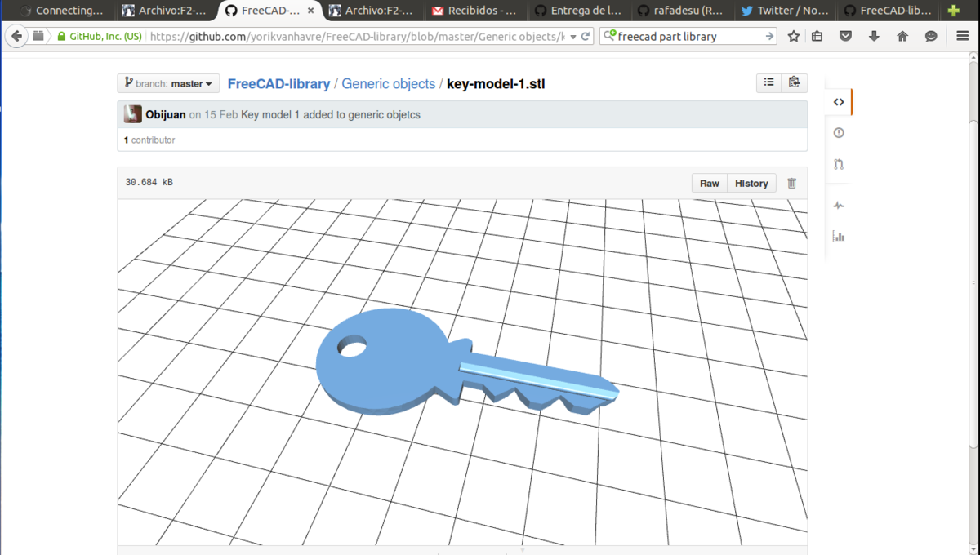Viewport: 980px width, 555px height.
Task: Delete this file with trash icon
Action: tap(791, 183)
